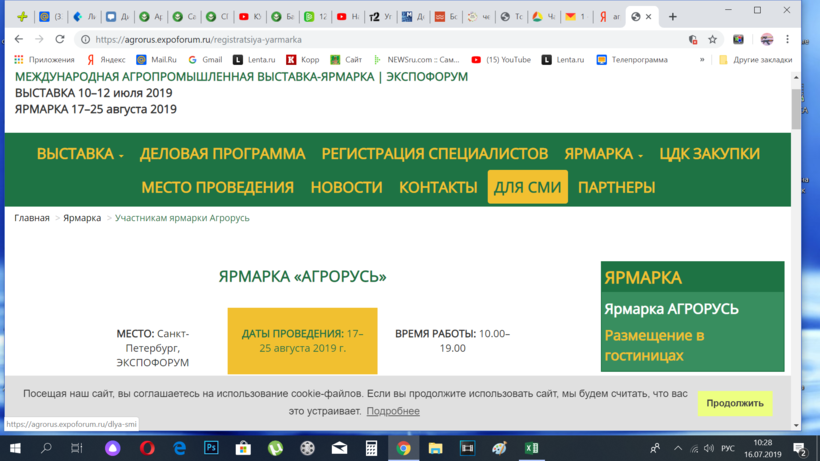
Task: Open the Корр bookmark
Action: tap(303, 60)
